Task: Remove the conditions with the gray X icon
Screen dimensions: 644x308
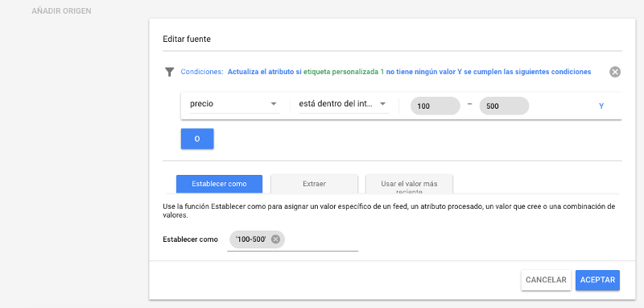Action: point(615,72)
